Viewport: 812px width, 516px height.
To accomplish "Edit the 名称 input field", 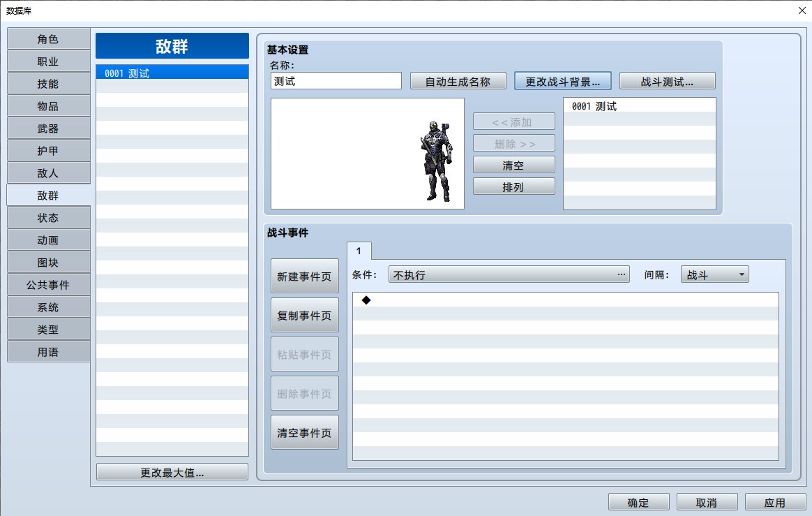I will [x=336, y=81].
